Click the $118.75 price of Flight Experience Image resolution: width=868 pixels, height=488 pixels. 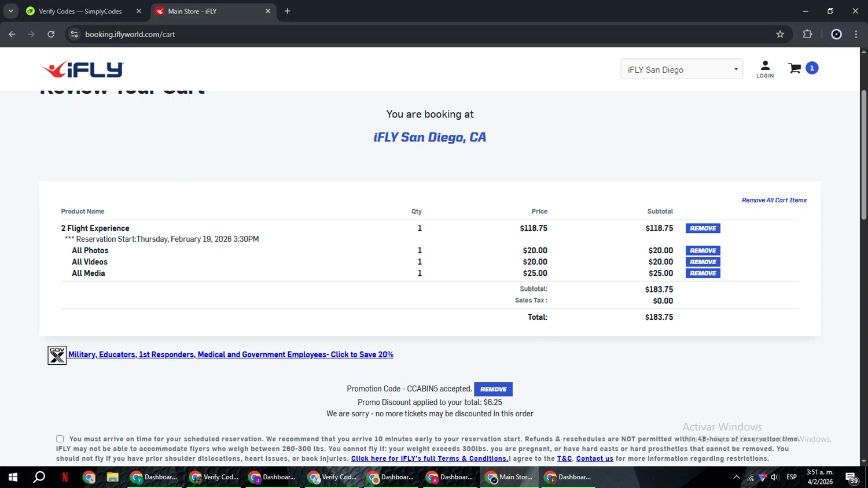click(x=534, y=228)
